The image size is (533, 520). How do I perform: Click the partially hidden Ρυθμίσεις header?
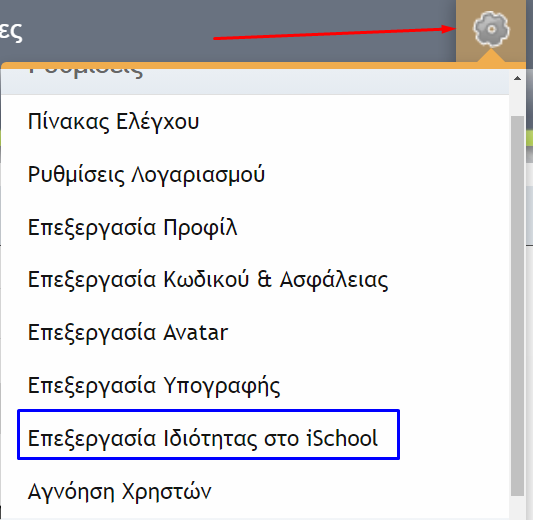tap(85, 72)
